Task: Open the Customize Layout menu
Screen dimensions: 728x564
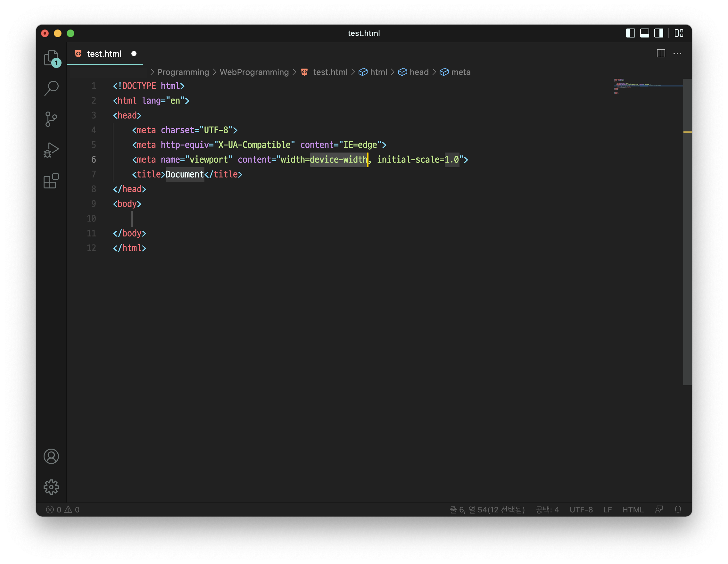Action: [679, 33]
